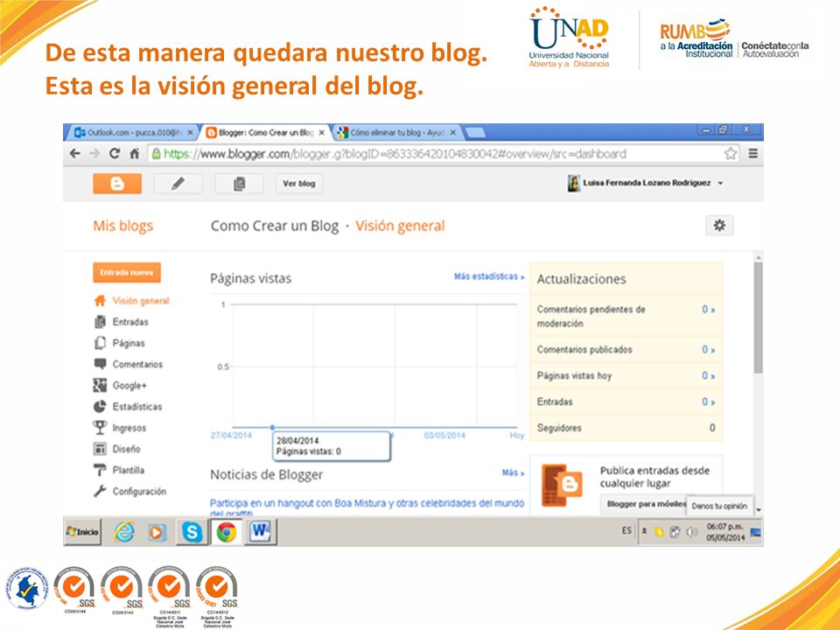Viewport: 840px width, 630px height.
Task: Open a new browser tab
Action: pos(476,132)
